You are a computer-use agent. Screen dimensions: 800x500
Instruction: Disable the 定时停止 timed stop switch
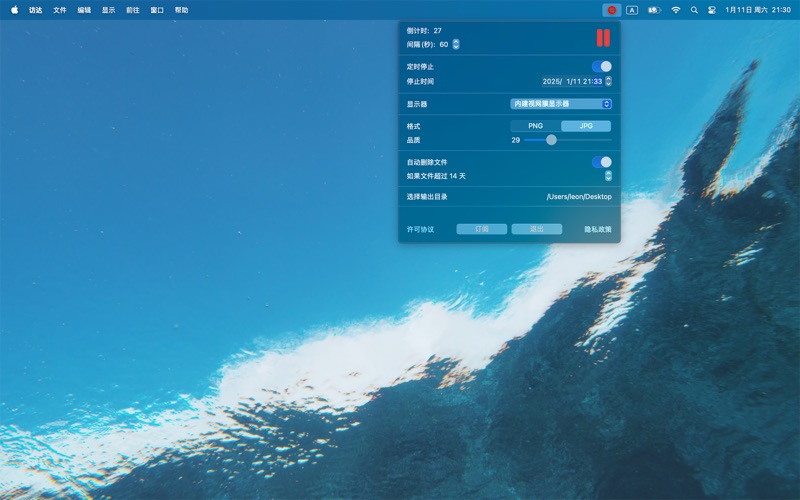[601, 66]
